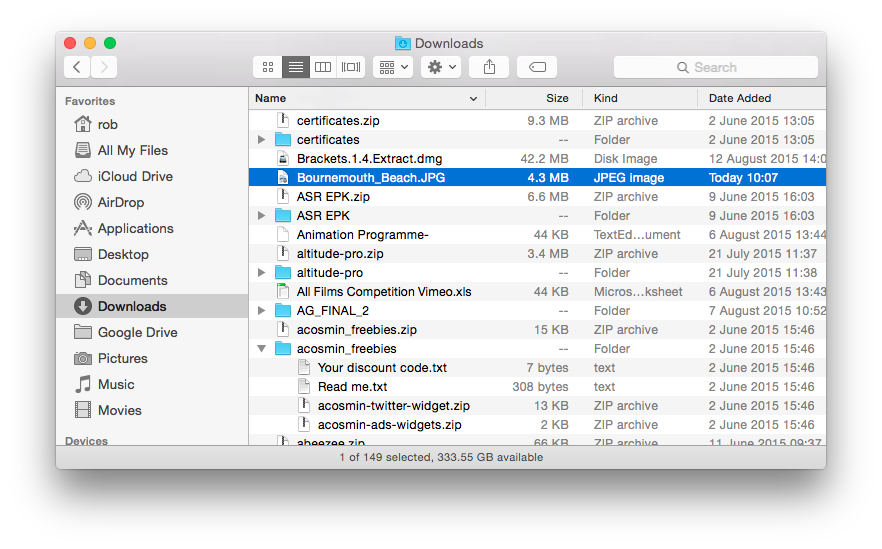Open the item arrangement dropdown
The image size is (882, 549).
click(x=393, y=68)
